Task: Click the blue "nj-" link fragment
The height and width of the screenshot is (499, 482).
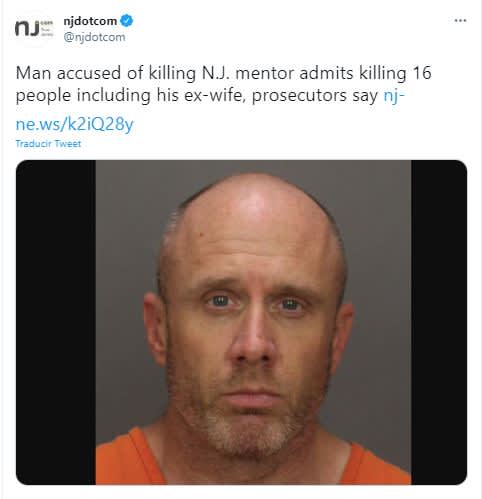Action: pyautogui.click(x=394, y=96)
